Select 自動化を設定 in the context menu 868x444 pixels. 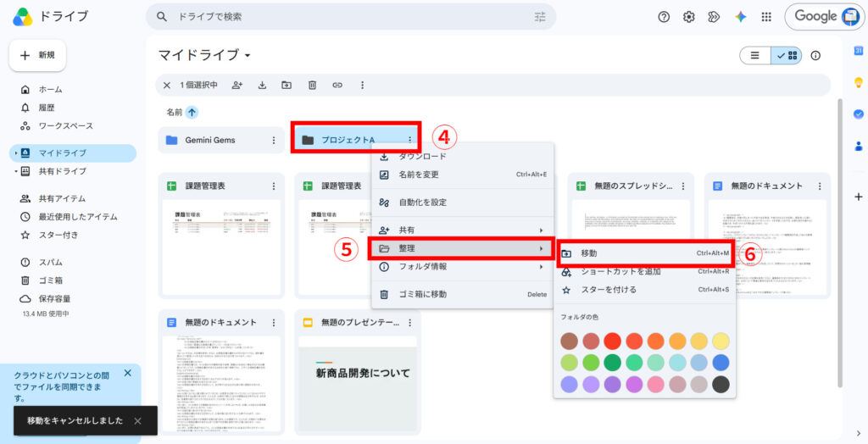coord(462,203)
